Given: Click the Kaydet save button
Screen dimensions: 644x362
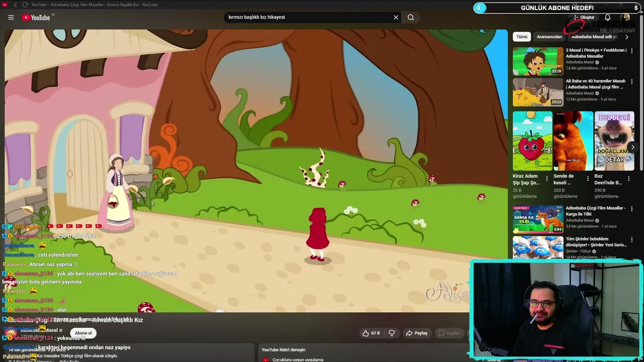Looking at the screenshot, I should (449, 333).
